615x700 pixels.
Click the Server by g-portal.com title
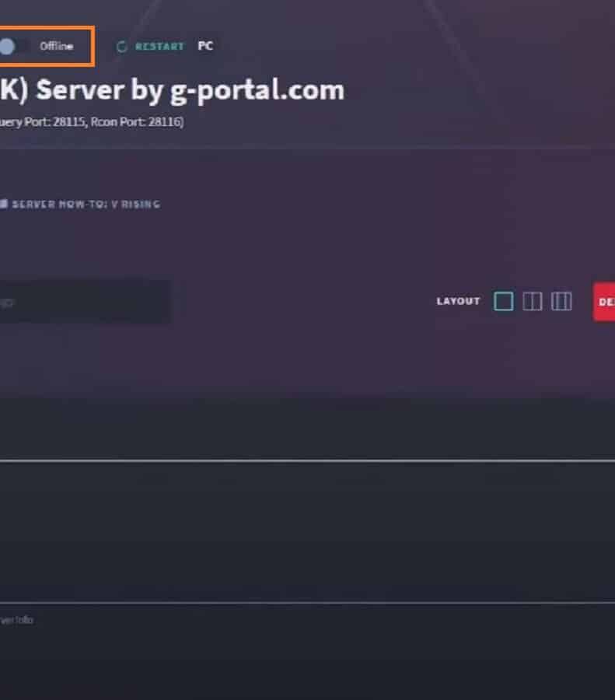[173, 91]
